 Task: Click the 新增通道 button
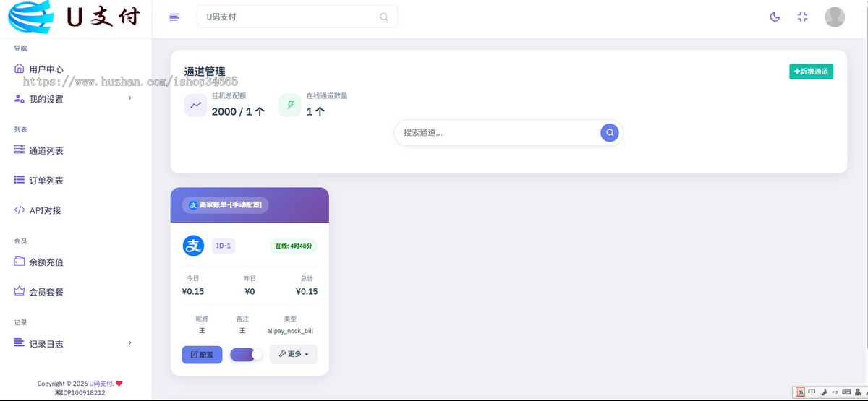(811, 72)
